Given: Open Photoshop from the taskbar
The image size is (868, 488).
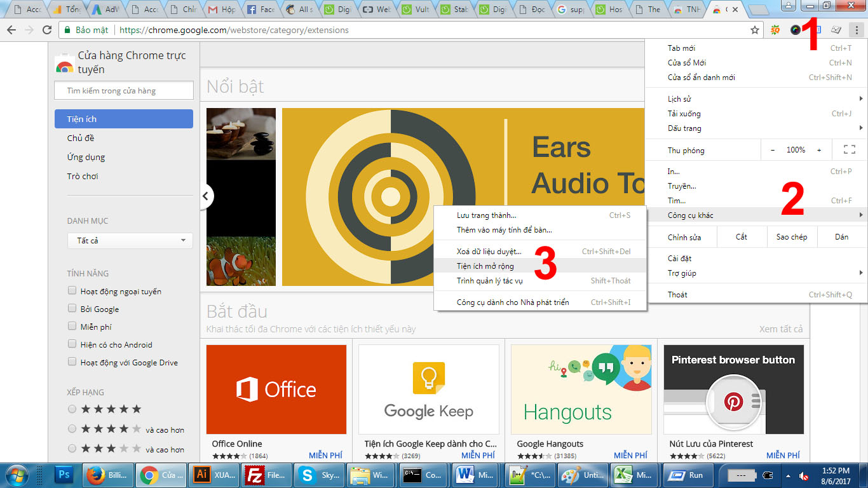Looking at the screenshot, I should click(x=64, y=475).
